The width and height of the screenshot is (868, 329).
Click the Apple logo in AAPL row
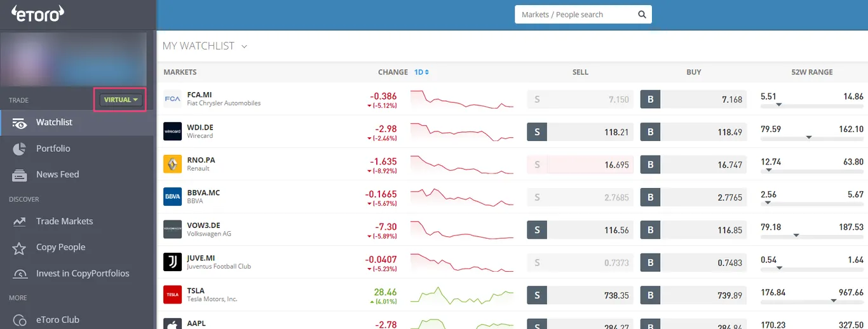pos(172,323)
